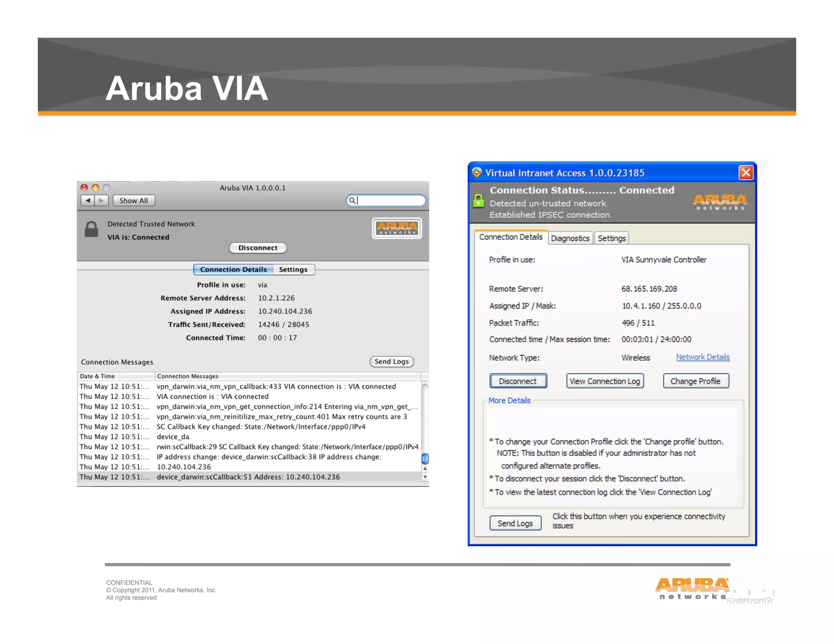Click the Network Details link
Screen dimensions: 834x644
pos(703,357)
